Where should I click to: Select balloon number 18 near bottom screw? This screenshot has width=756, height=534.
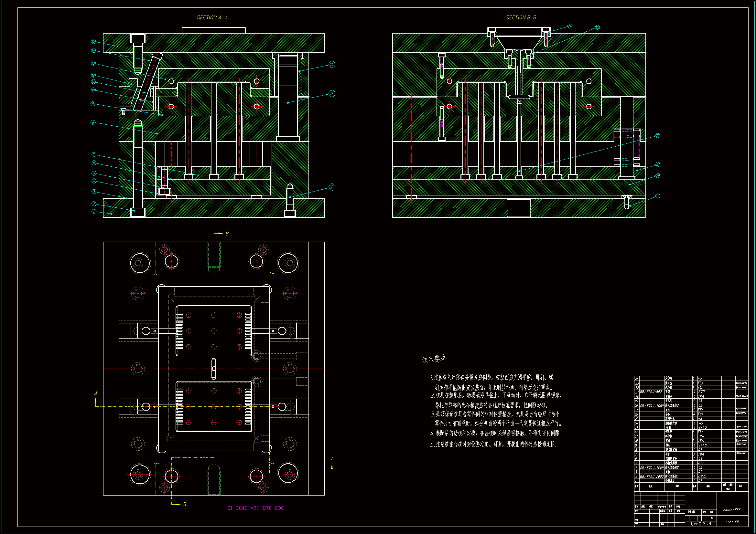(x=332, y=187)
